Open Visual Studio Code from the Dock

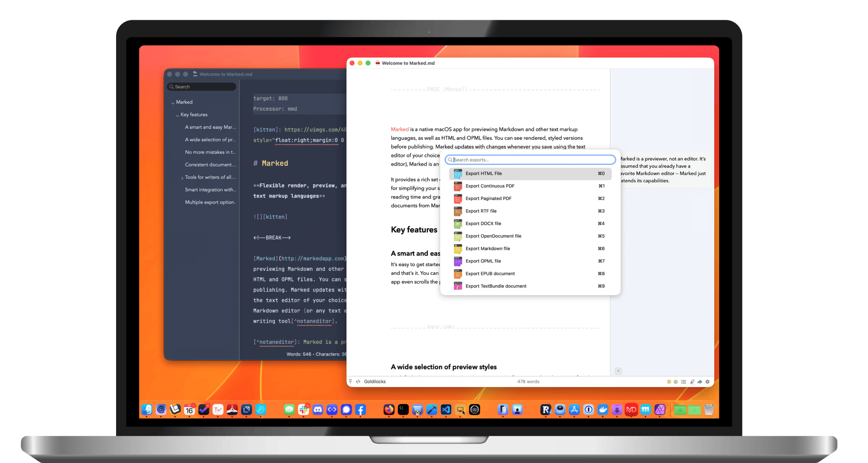(x=446, y=410)
